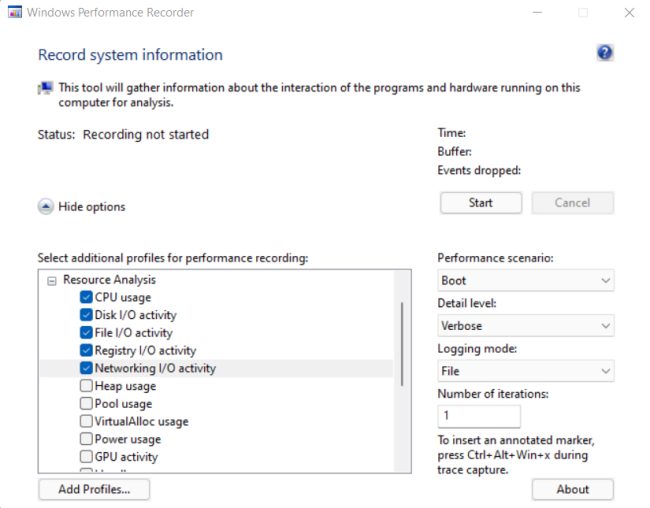The height and width of the screenshot is (508, 650).
Task: Open the Logging mode dropdown
Action: pyautogui.click(x=525, y=371)
